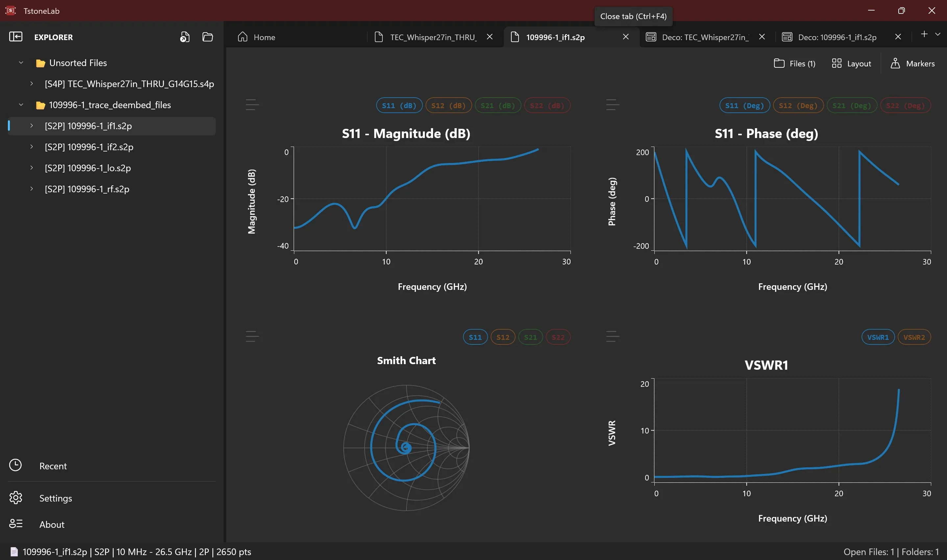
Task: Open the Smith Chart options menu icon
Action: coord(252,336)
